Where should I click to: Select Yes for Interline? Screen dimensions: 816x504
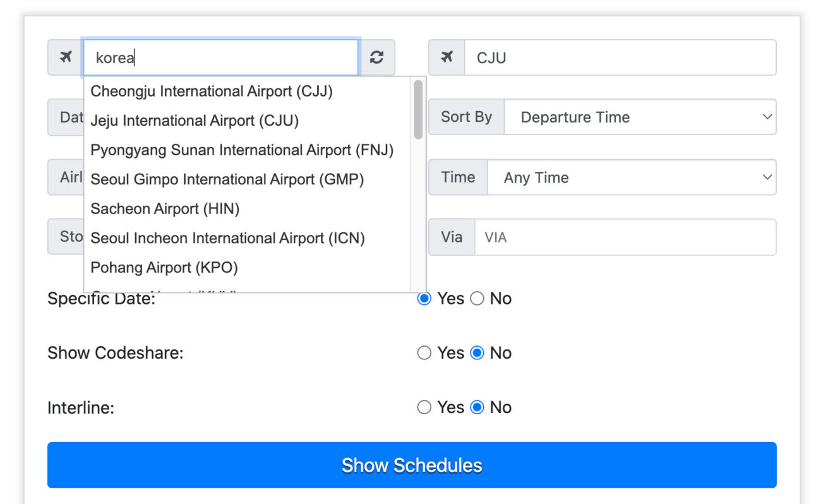point(424,407)
